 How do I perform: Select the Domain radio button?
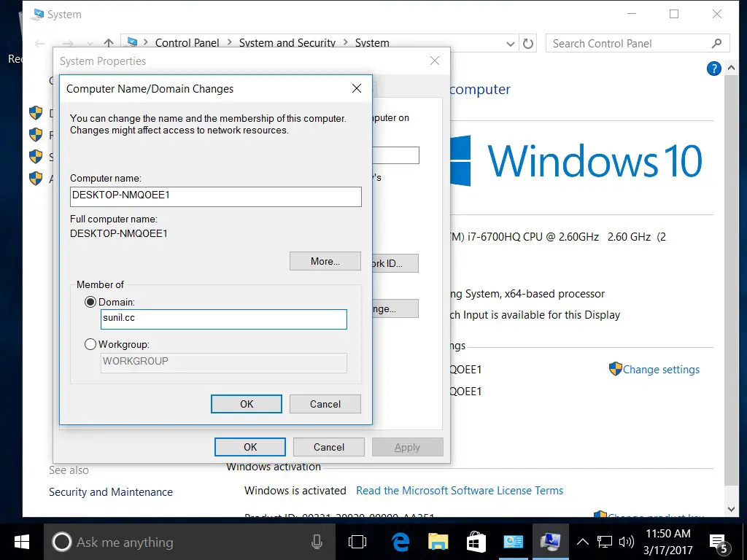tap(90, 303)
